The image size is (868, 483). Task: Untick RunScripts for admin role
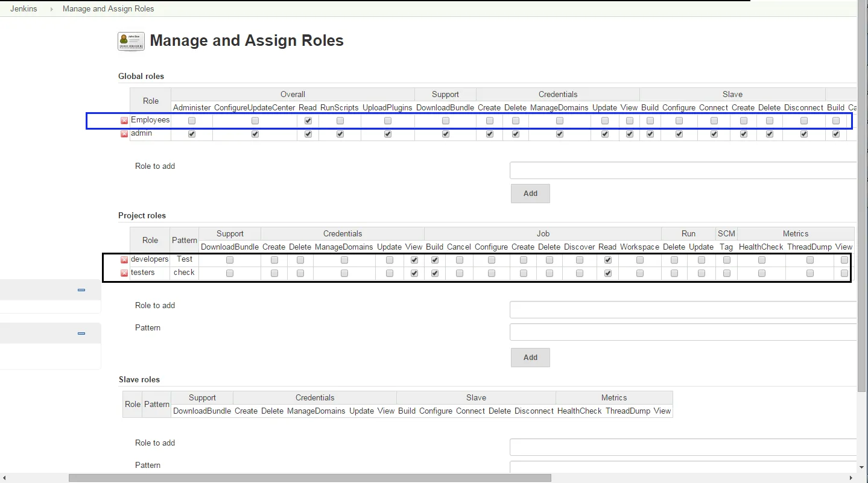[x=340, y=134]
